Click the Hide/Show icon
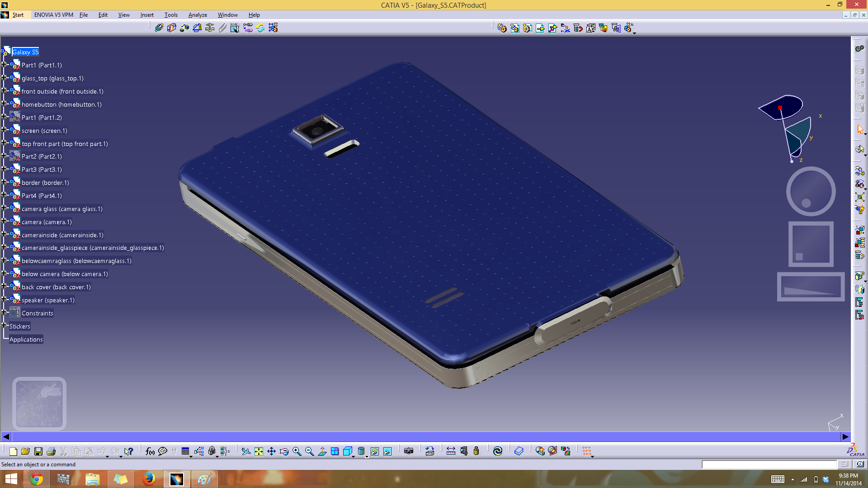 tap(375, 451)
